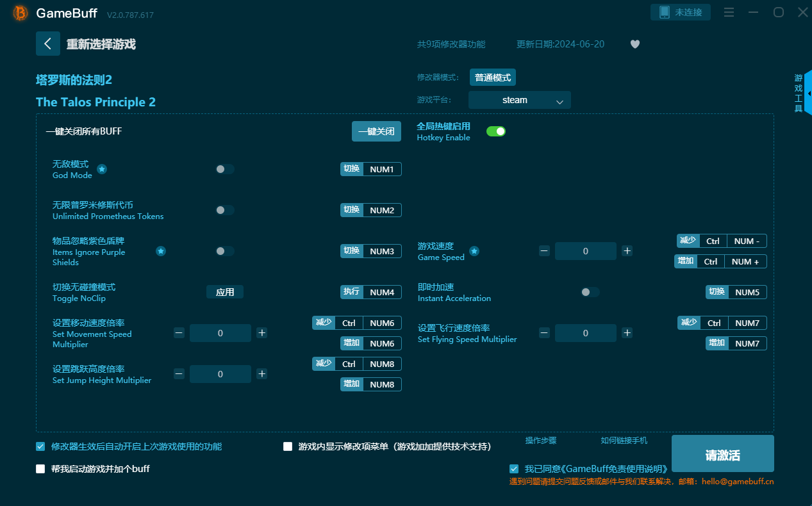Viewport: 812px width, 506px height.
Task: Disable the global Hotkey Enable switch
Action: [495, 131]
